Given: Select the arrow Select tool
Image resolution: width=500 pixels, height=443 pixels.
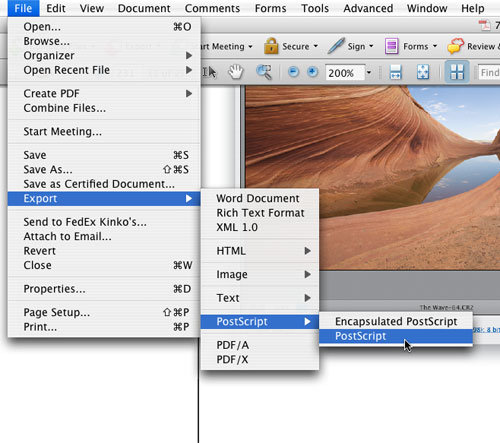Looking at the screenshot, I should click(210, 72).
